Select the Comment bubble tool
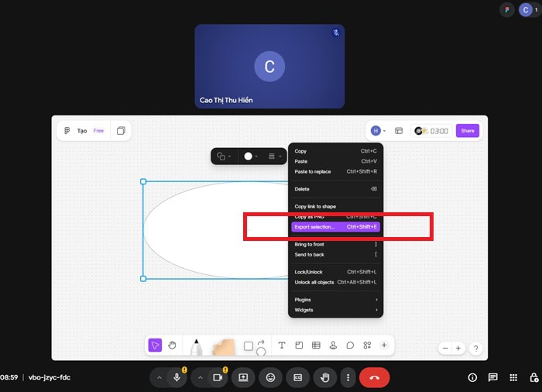The width and height of the screenshot is (542, 392). point(350,346)
